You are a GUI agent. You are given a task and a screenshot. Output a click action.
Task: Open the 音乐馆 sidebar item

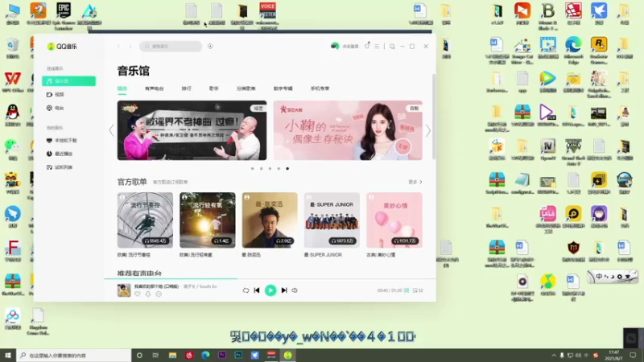coord(68,81)
